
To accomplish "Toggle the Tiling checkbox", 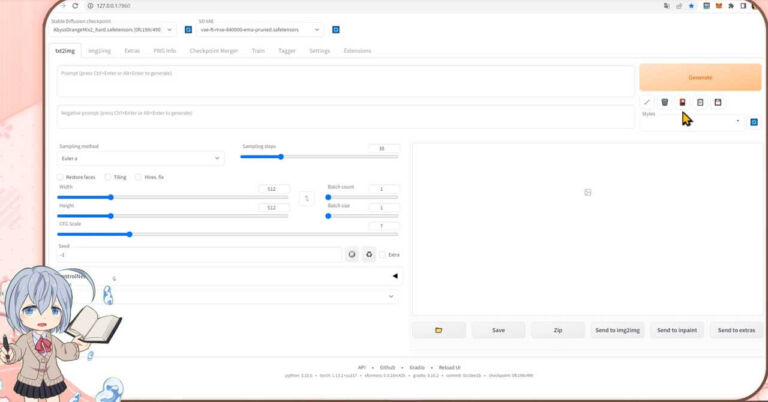I will [107, 177].
